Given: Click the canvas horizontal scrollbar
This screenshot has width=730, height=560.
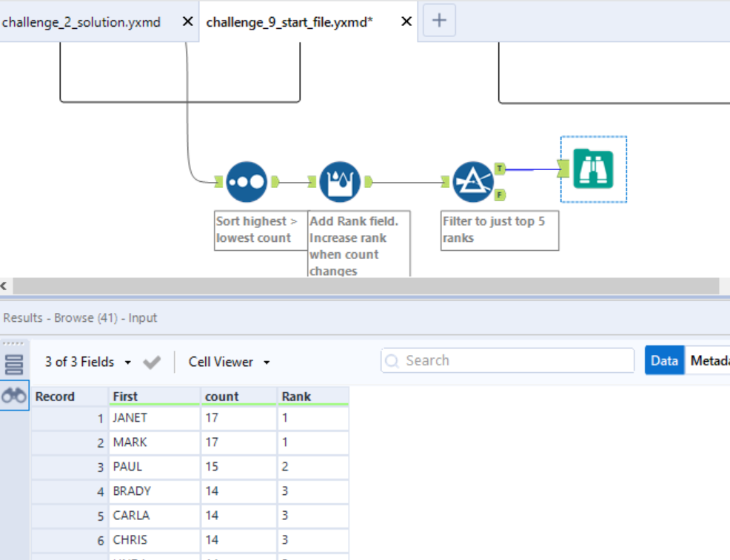Looking at the screenshot, I should click(x=366, y=286).
